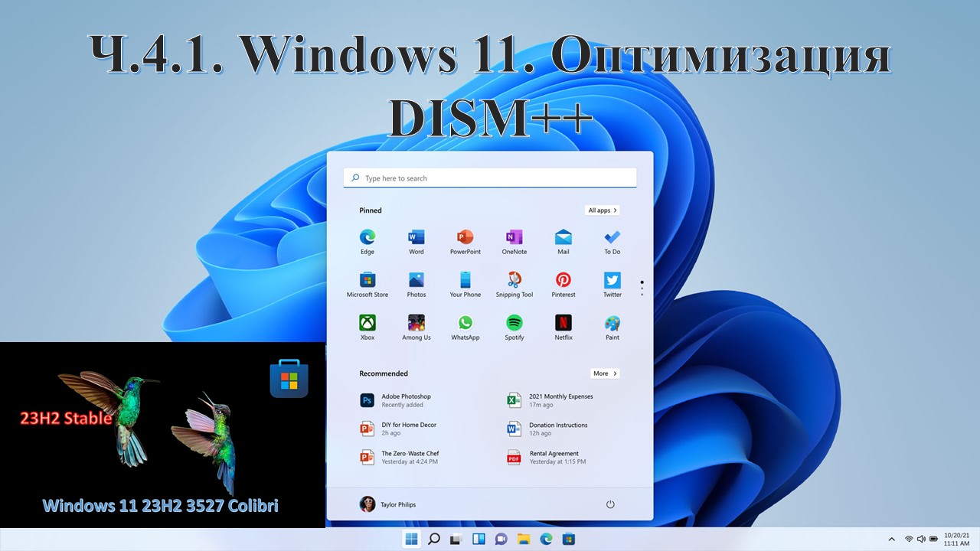Image resolution: width=980 pixels, height=551 pixels.
Task: Click the volume speaker tray icon
Action: [921, 539]
